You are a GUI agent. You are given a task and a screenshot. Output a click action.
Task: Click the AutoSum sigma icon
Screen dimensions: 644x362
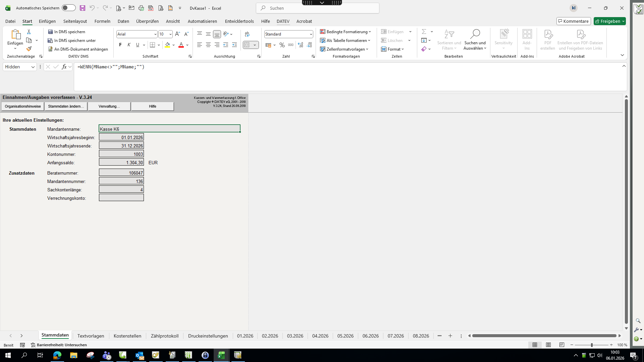(x=424, y=32)
